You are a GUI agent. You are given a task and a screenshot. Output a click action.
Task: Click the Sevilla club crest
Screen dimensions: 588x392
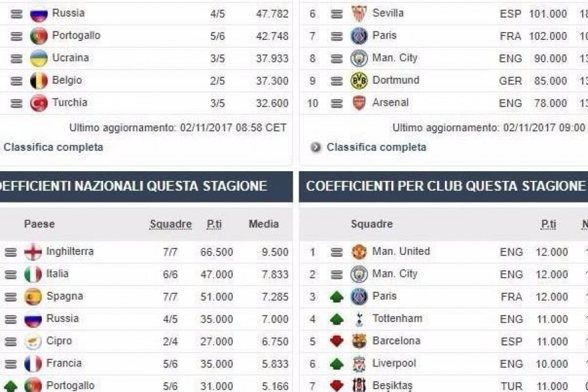pos(359,14)
